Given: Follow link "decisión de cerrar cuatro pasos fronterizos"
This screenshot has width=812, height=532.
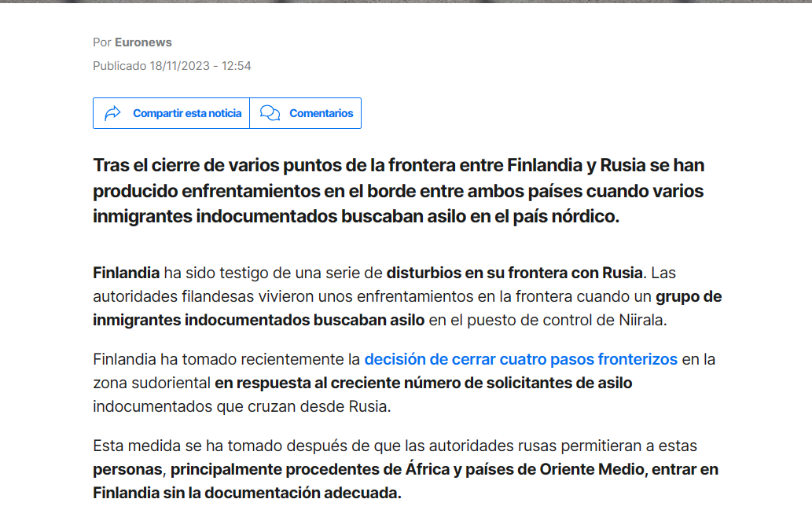Looking at the screenshot, I should point(521,359).
